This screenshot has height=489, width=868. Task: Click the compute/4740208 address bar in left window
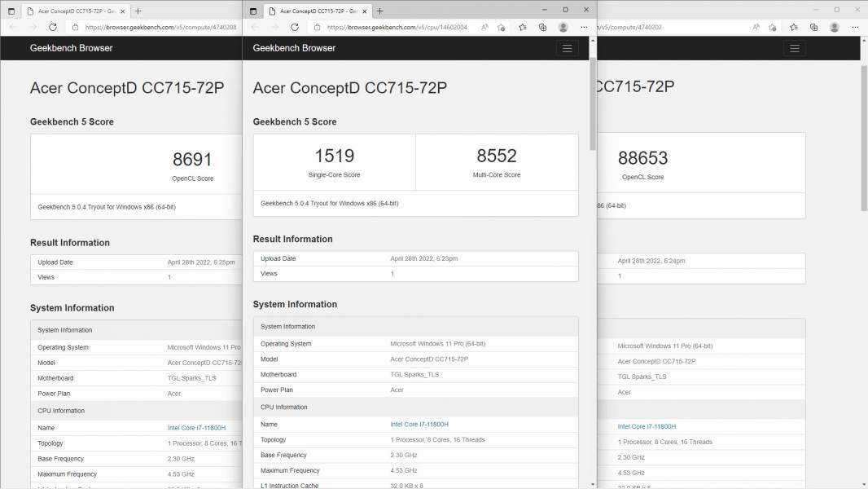(160, 27)
